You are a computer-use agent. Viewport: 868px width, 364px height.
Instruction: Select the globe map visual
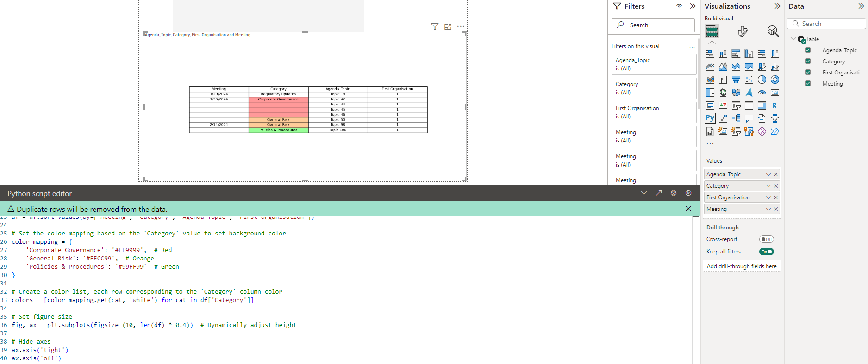coord(723,93)
